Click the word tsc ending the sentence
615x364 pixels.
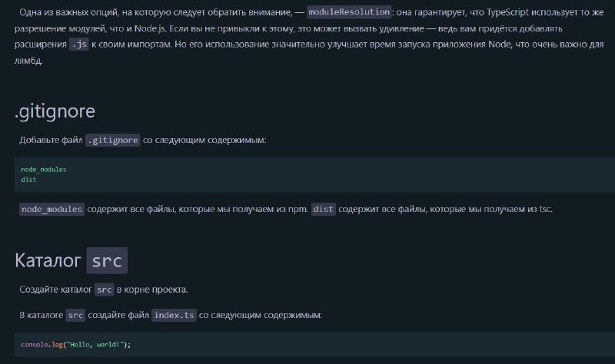tap(545, 209)
